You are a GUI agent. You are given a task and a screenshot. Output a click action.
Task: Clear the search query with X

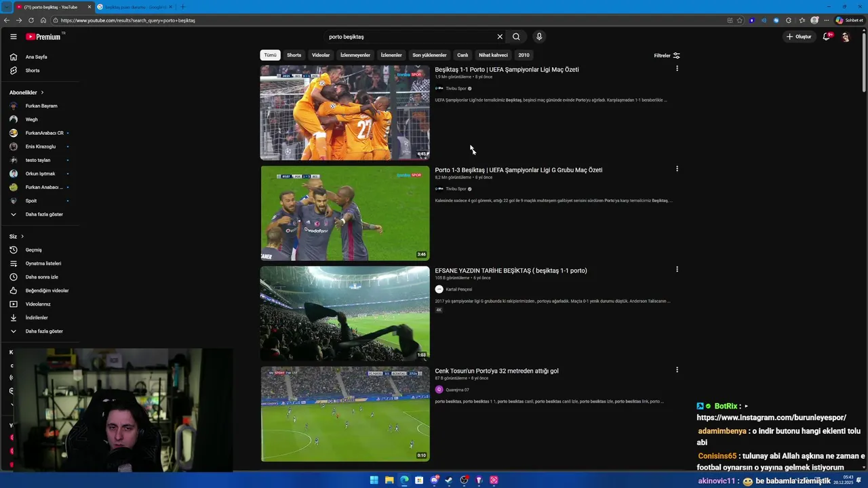tap(500, 37)
